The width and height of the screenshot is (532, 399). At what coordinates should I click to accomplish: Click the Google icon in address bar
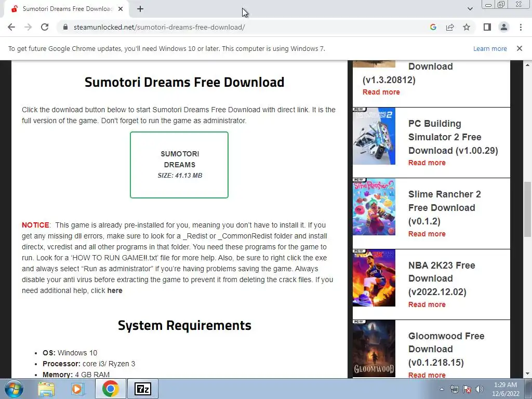[x=433, y=27]
